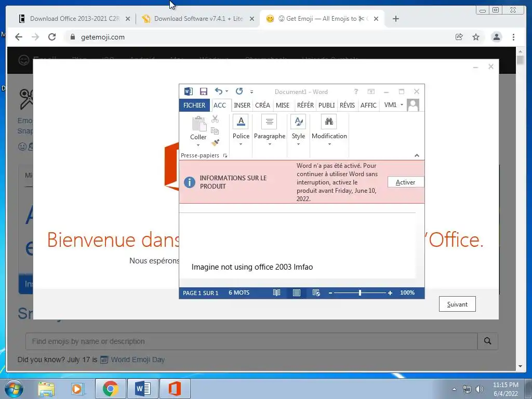Open the Windows Start button

[14, 389]
